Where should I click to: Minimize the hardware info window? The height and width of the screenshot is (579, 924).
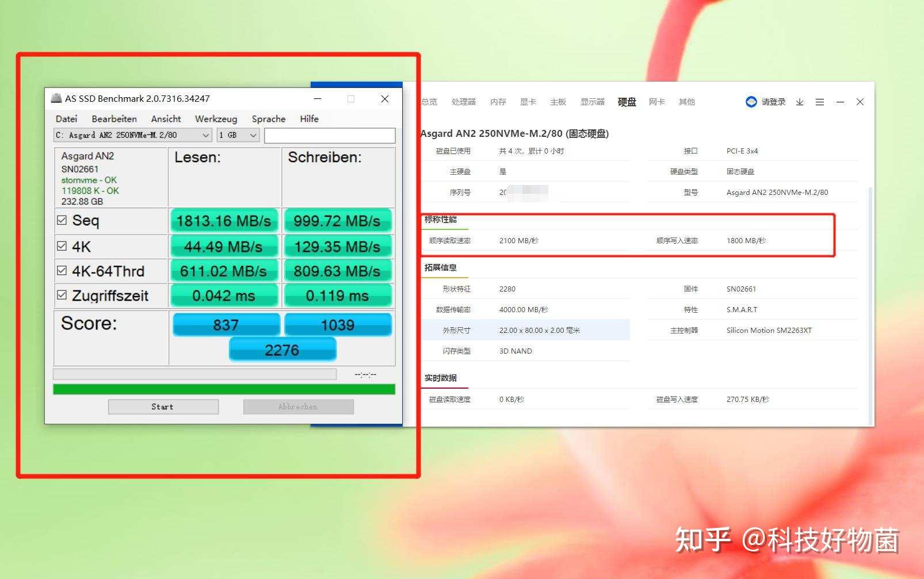click(x=840, y=102)
